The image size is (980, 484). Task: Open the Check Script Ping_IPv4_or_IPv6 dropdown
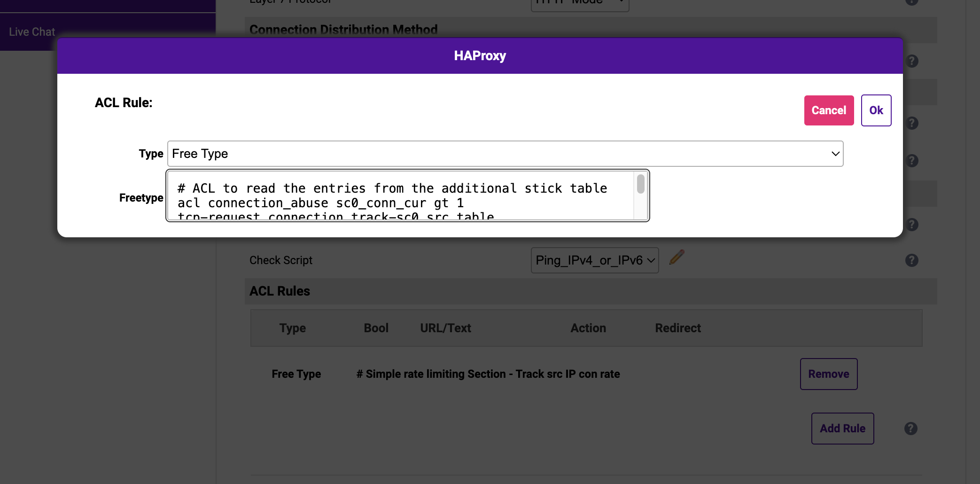pyautogui.click(x=595, y=260)
